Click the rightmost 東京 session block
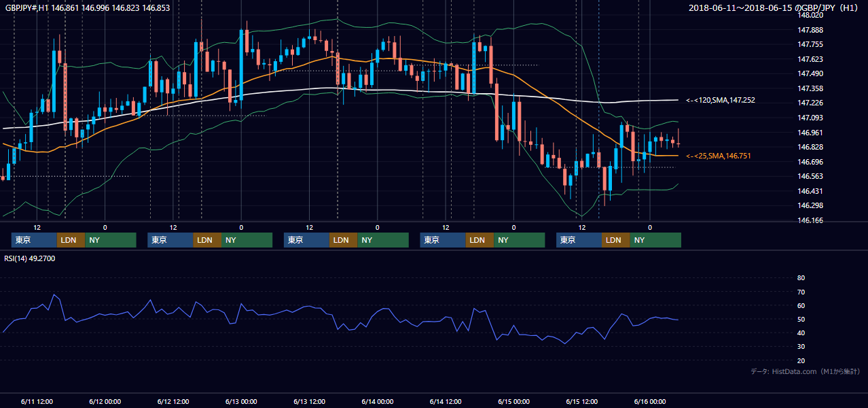The height and width of the screenshot is (408, 868). [579, 240]
